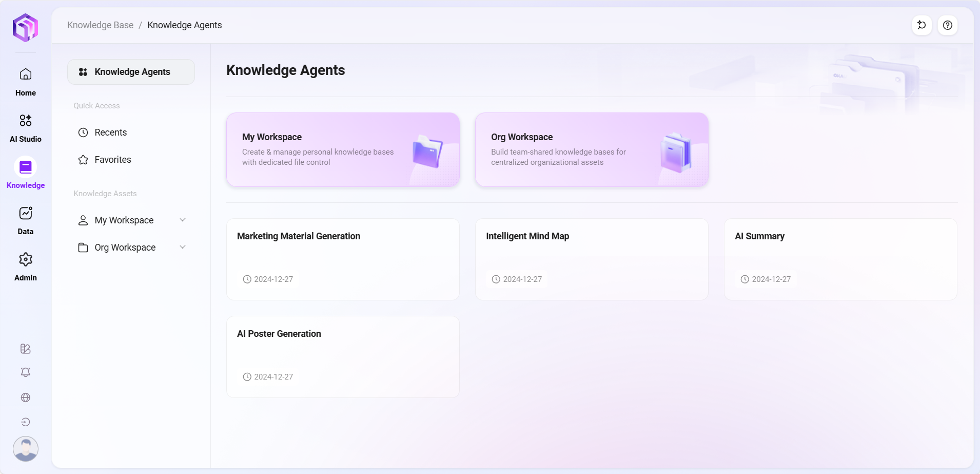The image size is (980, 474).
Task: Open Recents under Quick Access
Action: tap(110, 132)
